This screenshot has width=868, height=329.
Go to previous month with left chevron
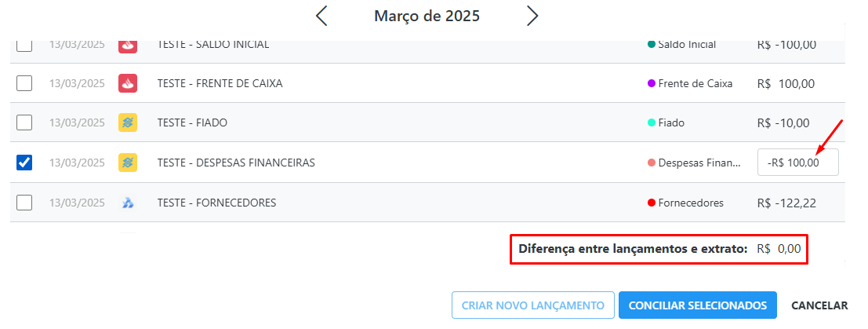[321, 16]
